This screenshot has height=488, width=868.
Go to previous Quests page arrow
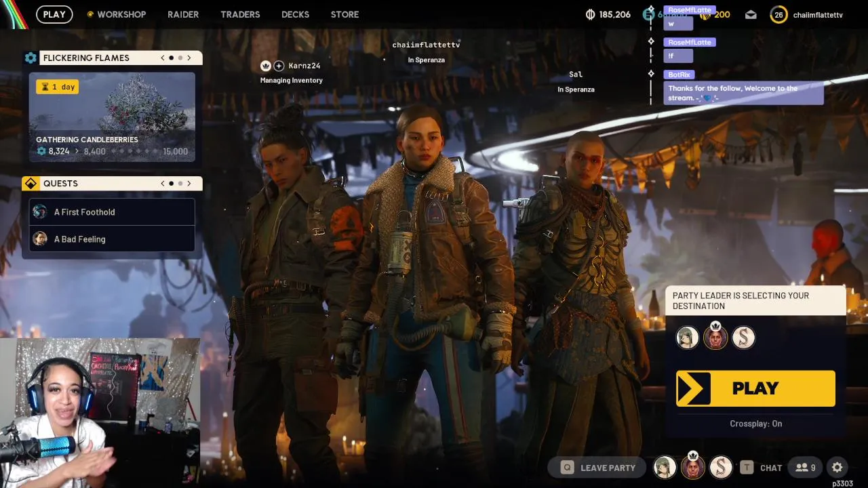[163, 184]
